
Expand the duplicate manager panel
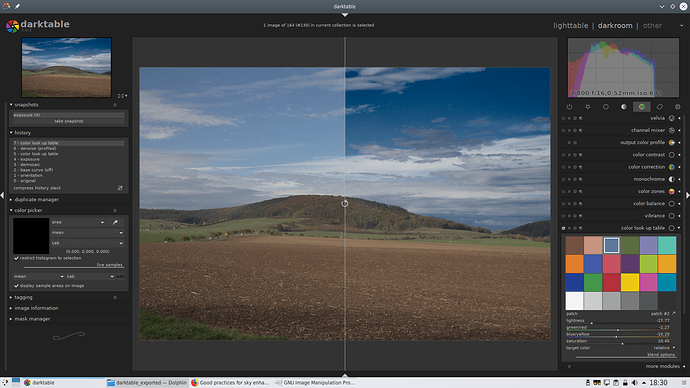(36, 200)
